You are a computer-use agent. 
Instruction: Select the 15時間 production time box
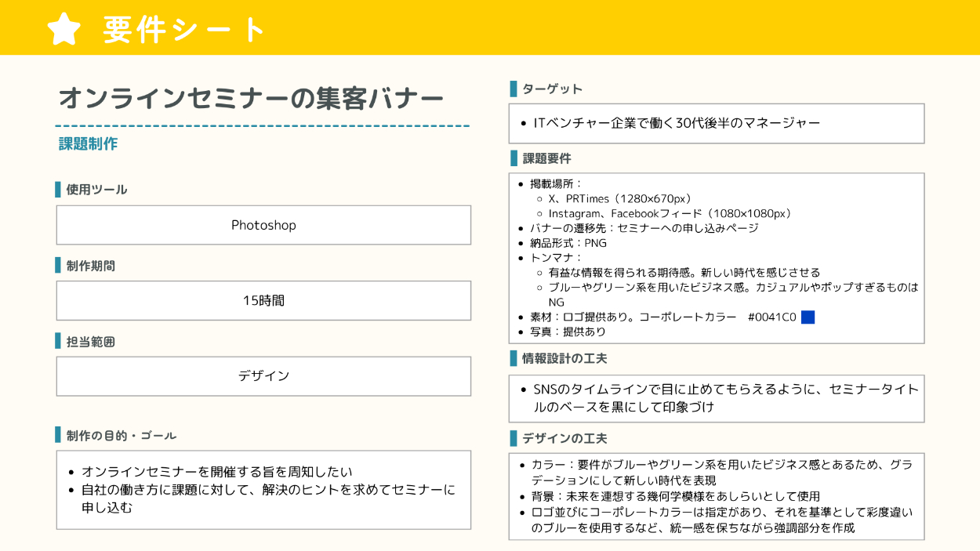(263, 301)
